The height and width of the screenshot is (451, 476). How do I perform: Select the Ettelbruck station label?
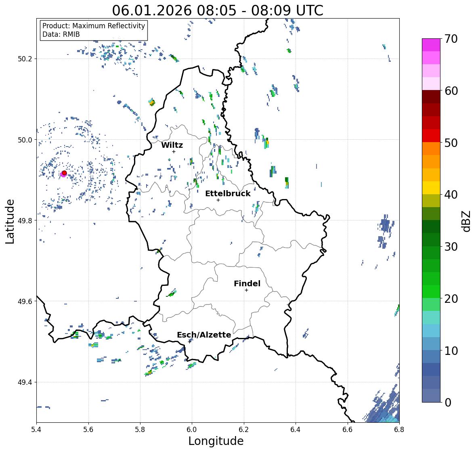228,194
